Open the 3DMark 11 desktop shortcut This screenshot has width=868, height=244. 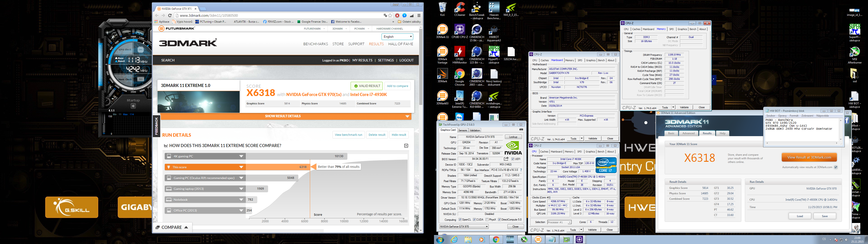[x=442, y=31]
